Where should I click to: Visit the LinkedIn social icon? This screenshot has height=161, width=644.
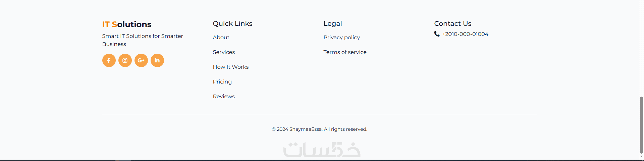pos(157,60)
